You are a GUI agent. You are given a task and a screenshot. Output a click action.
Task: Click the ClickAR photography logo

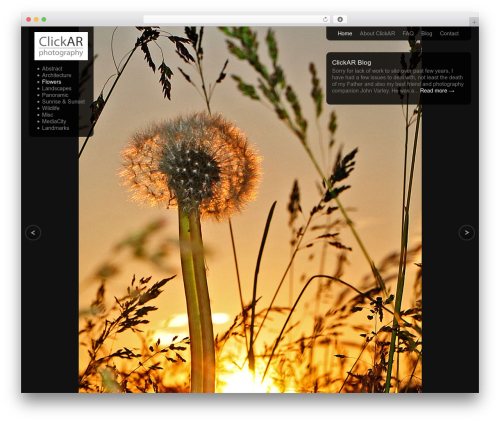pyautogui.click(x=61, y=46)
